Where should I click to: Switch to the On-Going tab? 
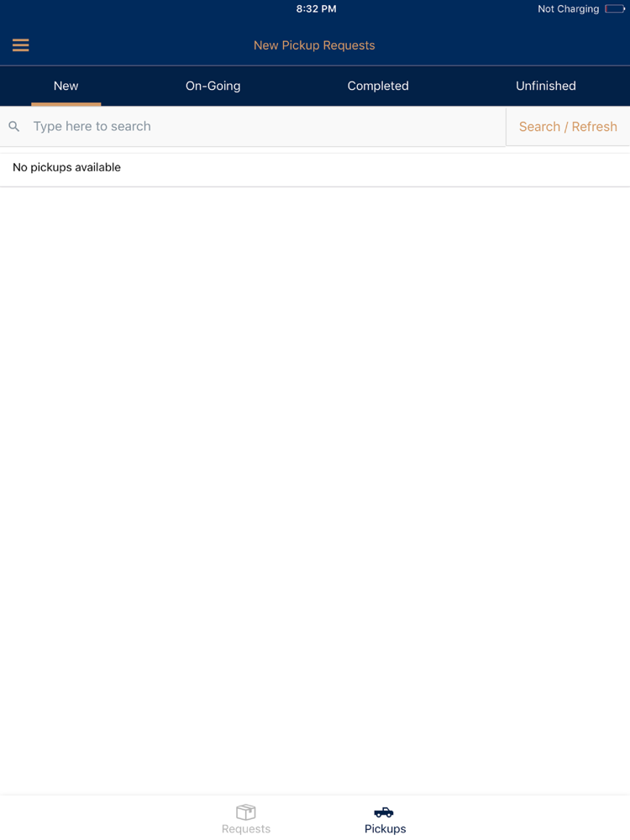[213, 86]
